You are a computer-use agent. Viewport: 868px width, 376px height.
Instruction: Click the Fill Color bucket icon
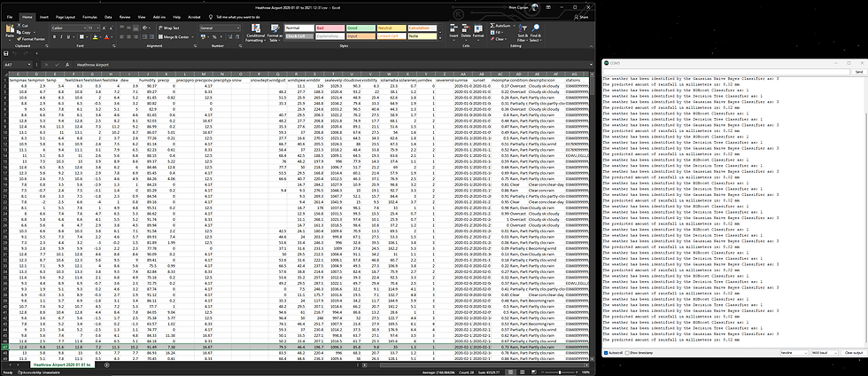point(95,36)
